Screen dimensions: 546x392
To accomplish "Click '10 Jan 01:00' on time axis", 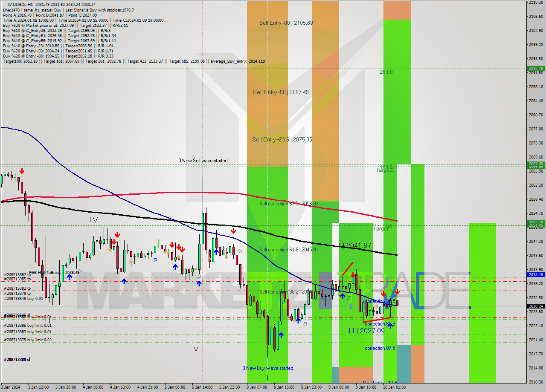I will [x=394, y=387].
